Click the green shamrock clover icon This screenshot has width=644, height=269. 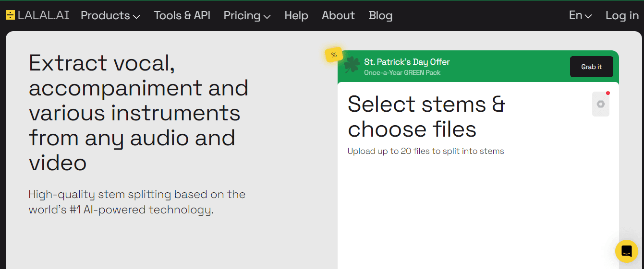click(x=352, y=65)
